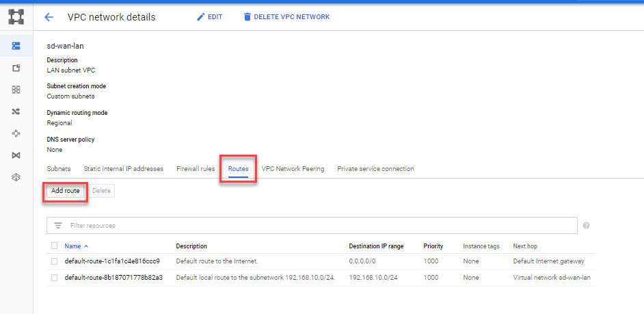The width and height of the screenshot is (644, 314).
Task: Click the EDIT pencil button
Action: [209, 17]
